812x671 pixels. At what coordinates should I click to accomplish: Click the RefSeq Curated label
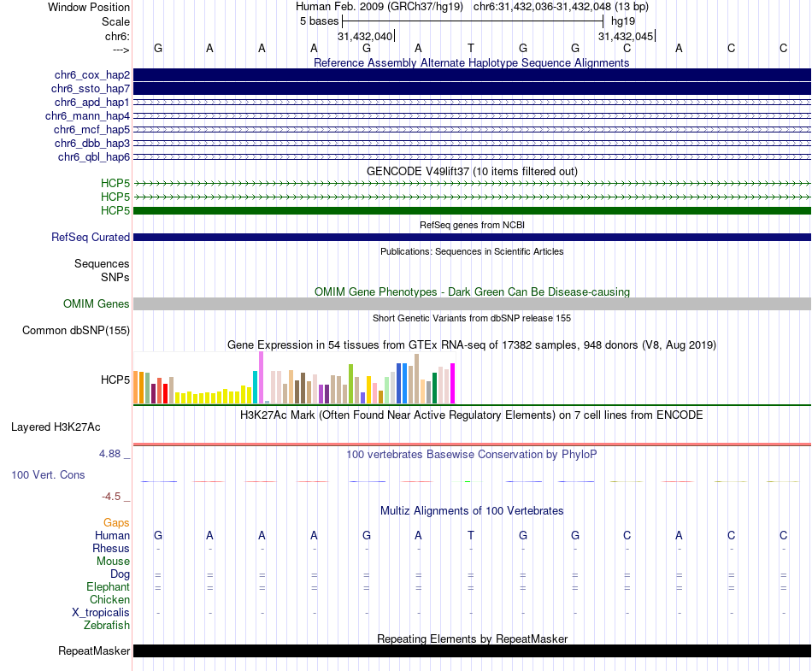click(91, 237)
